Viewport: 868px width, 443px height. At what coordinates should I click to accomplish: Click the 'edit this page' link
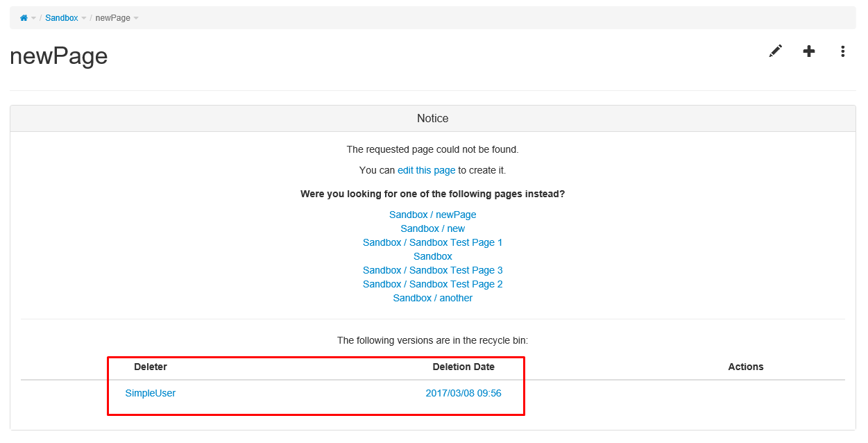(x=427, y=170)
